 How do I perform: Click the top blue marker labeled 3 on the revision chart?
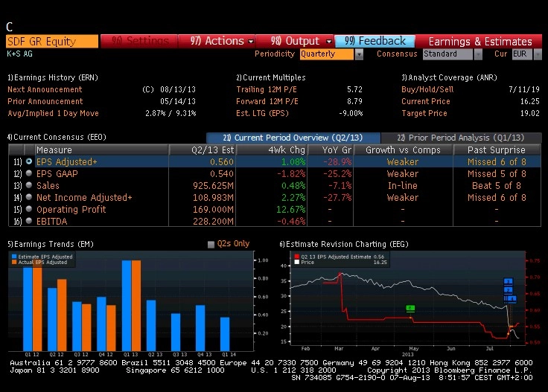click(x=508, y=281)
